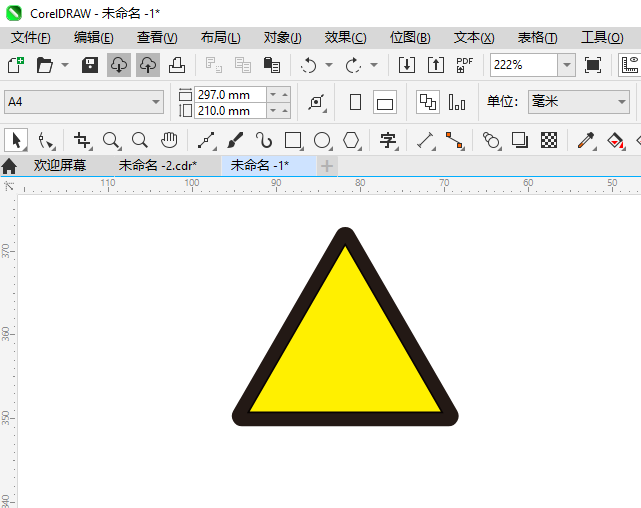Select the Rectangle tool

[x=294, y=141]
